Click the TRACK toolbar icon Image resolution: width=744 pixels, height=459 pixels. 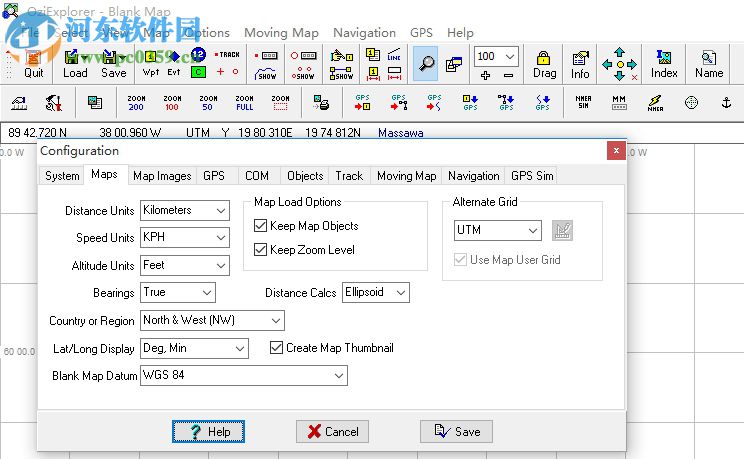coord(227,55)
